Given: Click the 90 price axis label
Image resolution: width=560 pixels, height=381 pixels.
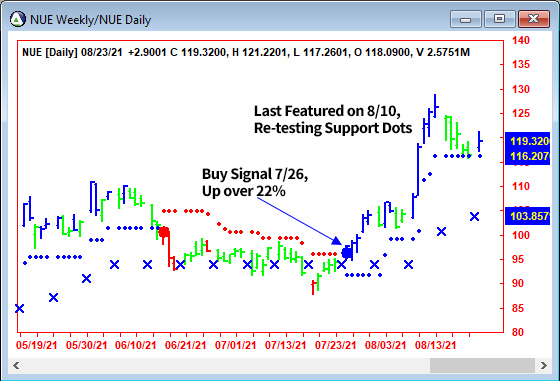Looking at the screenshot, I should coord(518,284).
